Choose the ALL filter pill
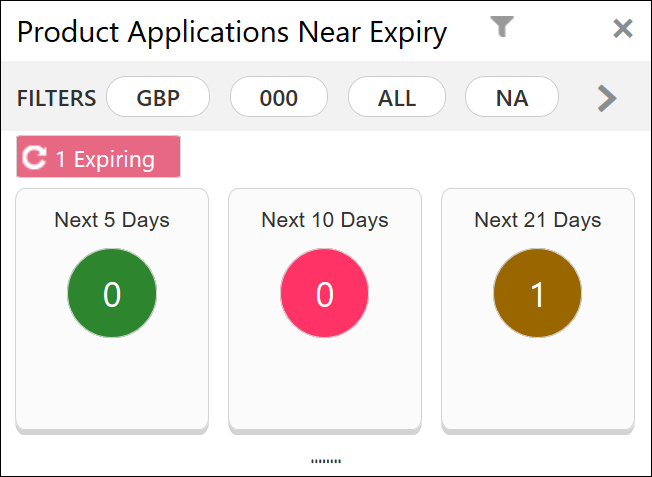The image size is (652, 477). tap(397, 97)
